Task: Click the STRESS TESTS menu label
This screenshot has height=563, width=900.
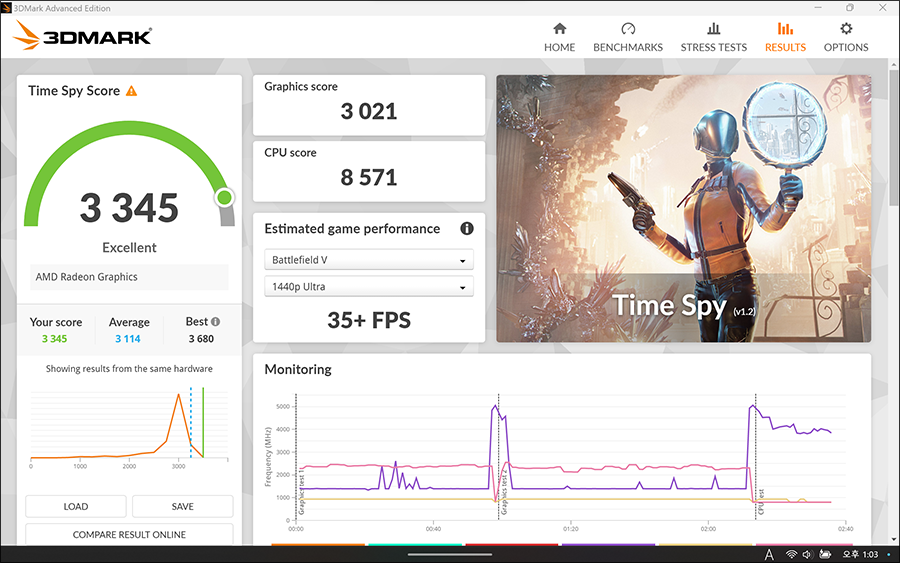Action: click(713, 47)
